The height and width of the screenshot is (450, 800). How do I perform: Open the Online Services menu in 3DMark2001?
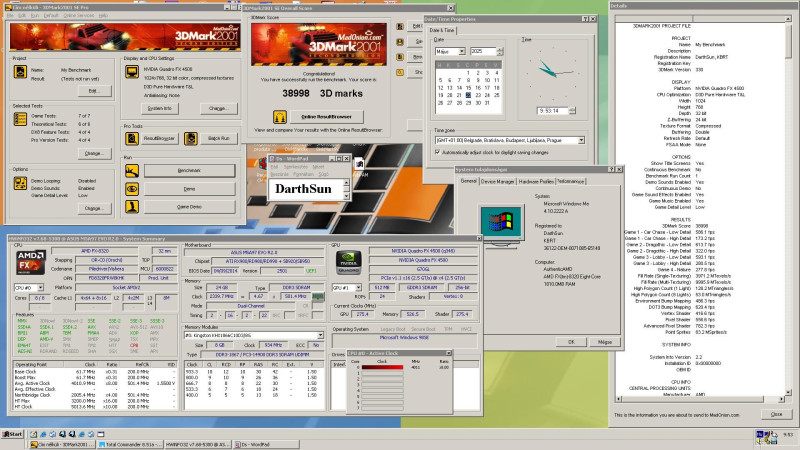(x=79, y=16)
